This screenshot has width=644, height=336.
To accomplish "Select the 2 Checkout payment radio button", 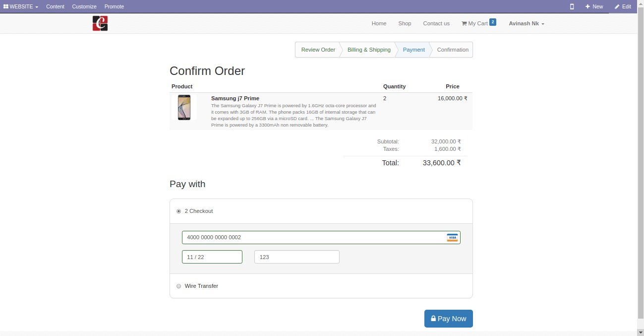I will click(x=178, y=211).
